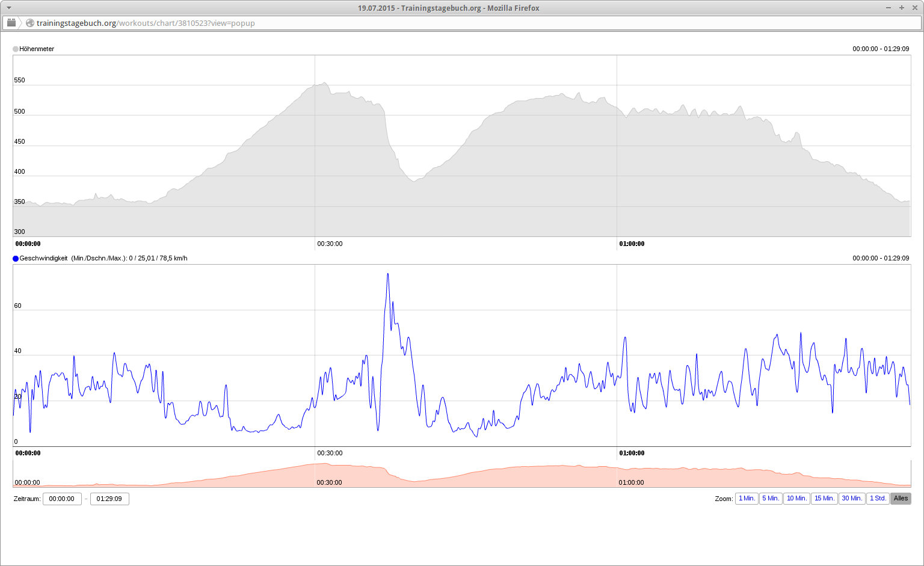This screenshot has width=924, height=566.
Task: Open the window menu arrow in title bar
Action: click(x=8, y=8)
